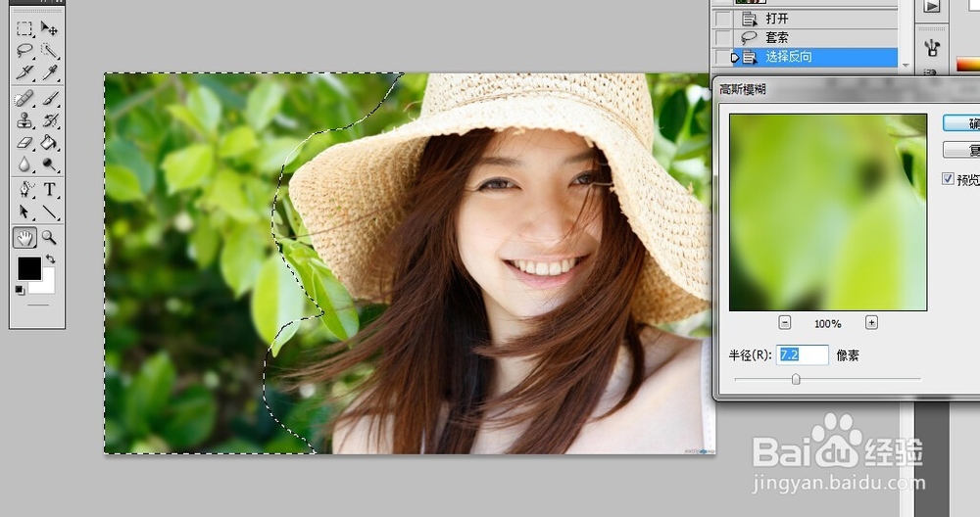
Task: Click the Gaussian Blur preview thumbnail
Action: (x=827, y=212)
